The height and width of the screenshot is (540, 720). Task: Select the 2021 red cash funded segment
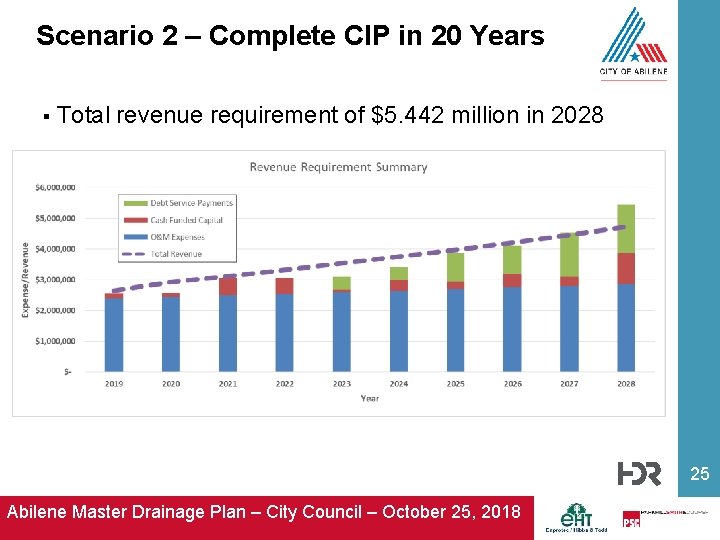pos(228,287)
